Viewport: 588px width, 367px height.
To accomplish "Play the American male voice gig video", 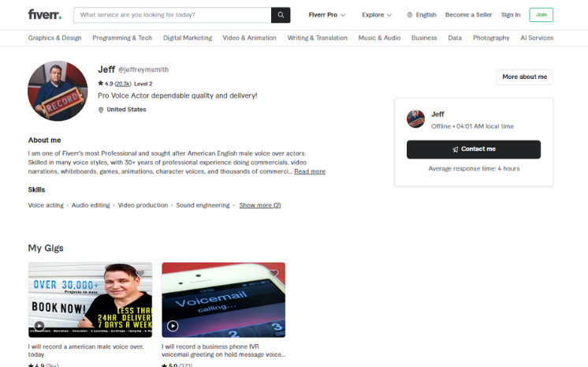I will tap(39, 326).
